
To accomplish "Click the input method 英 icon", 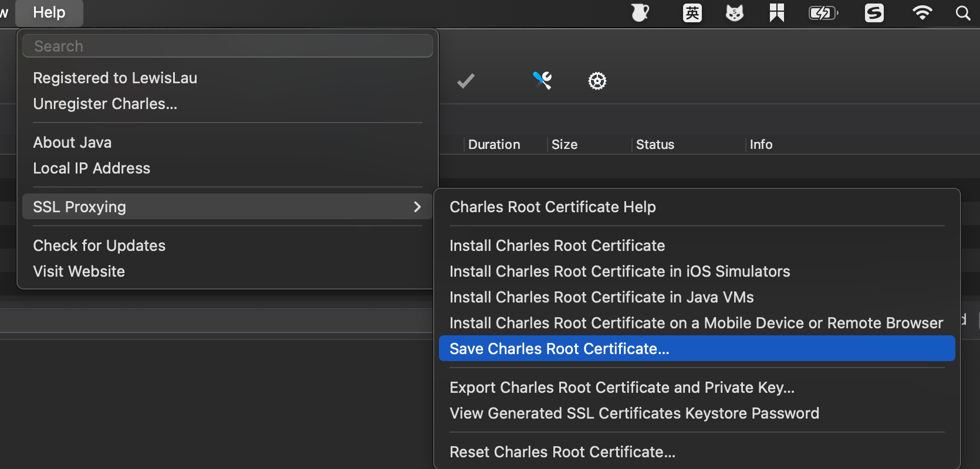I will pos(692,13).
